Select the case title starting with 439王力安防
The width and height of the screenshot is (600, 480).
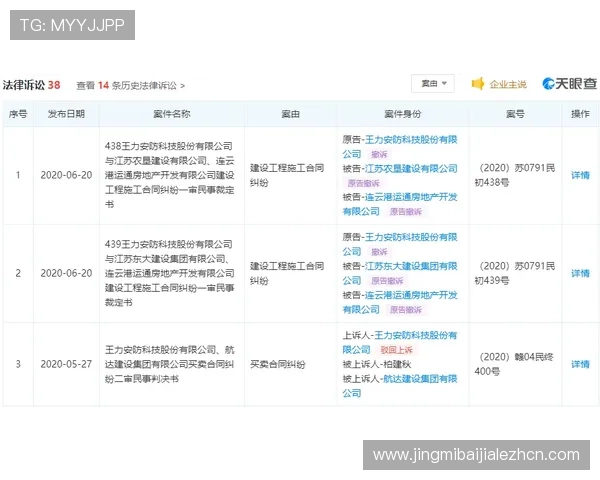[170, 273]
